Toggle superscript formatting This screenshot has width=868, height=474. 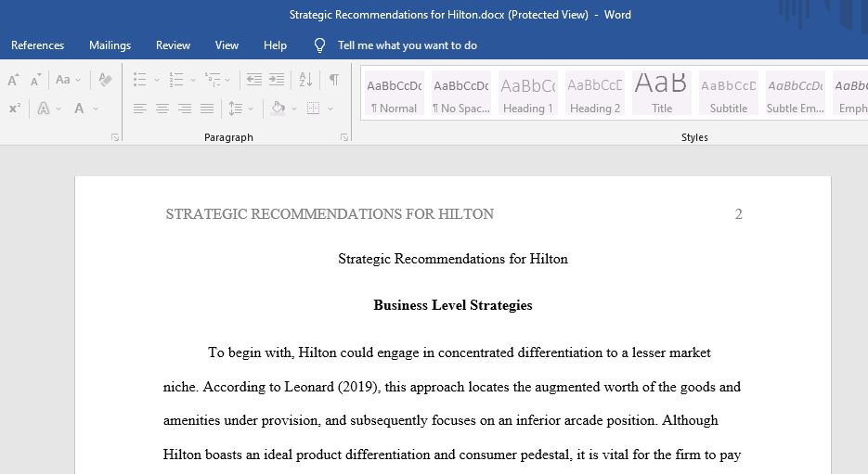tap(15, 109)
